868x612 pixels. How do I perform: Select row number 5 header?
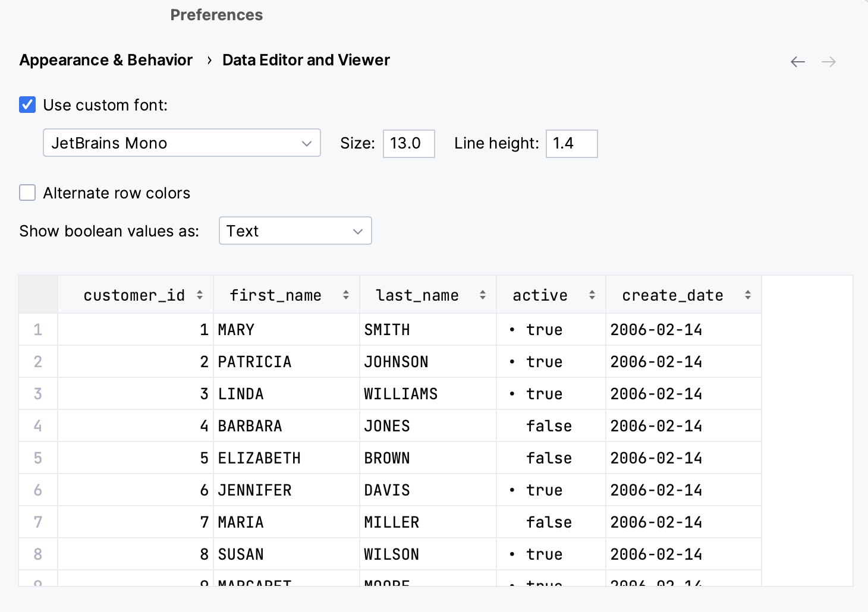tap(38, 458)
